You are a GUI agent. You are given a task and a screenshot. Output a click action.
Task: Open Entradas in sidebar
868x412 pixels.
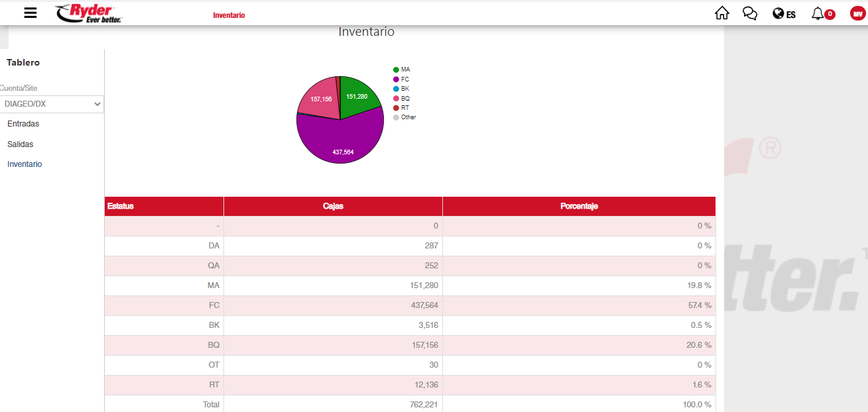point(23,124)
